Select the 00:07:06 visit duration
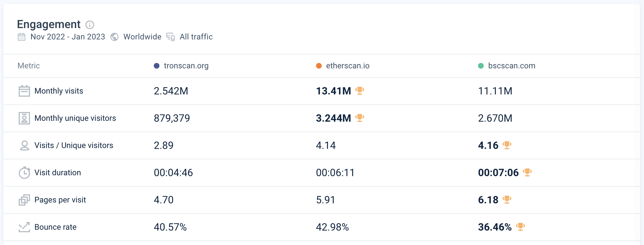Viewport: 644px width, 245px height. (498, 173)
